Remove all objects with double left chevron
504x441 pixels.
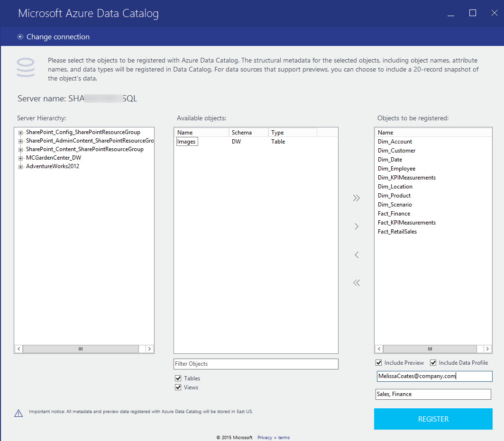357,283
